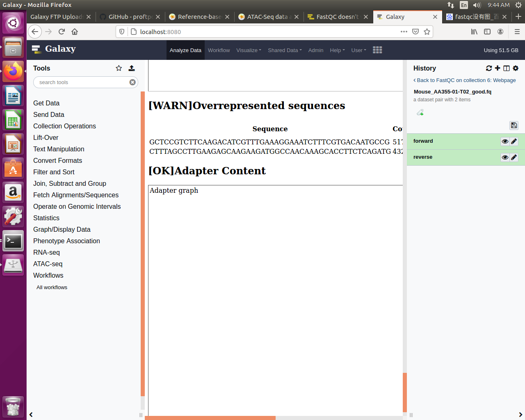Open the Workflow menu item
The height and width of the screenshot is (420, 525).
[x=219, y=50]
